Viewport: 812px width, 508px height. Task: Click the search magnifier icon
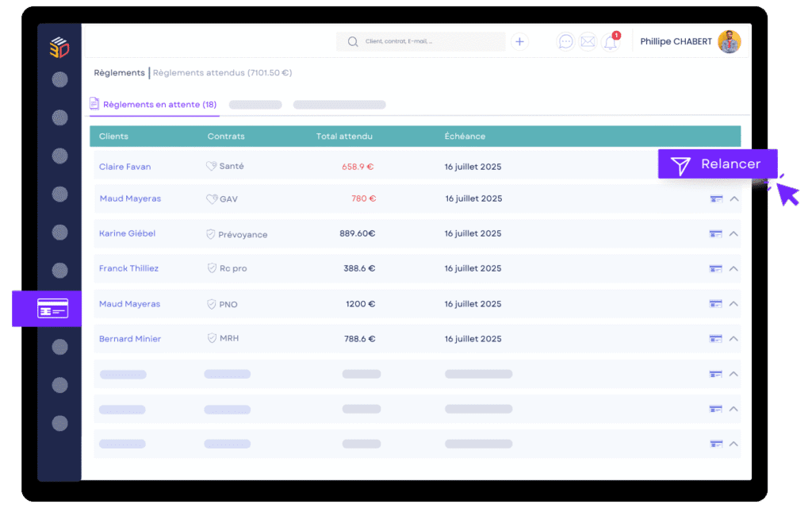coord(353,41)
